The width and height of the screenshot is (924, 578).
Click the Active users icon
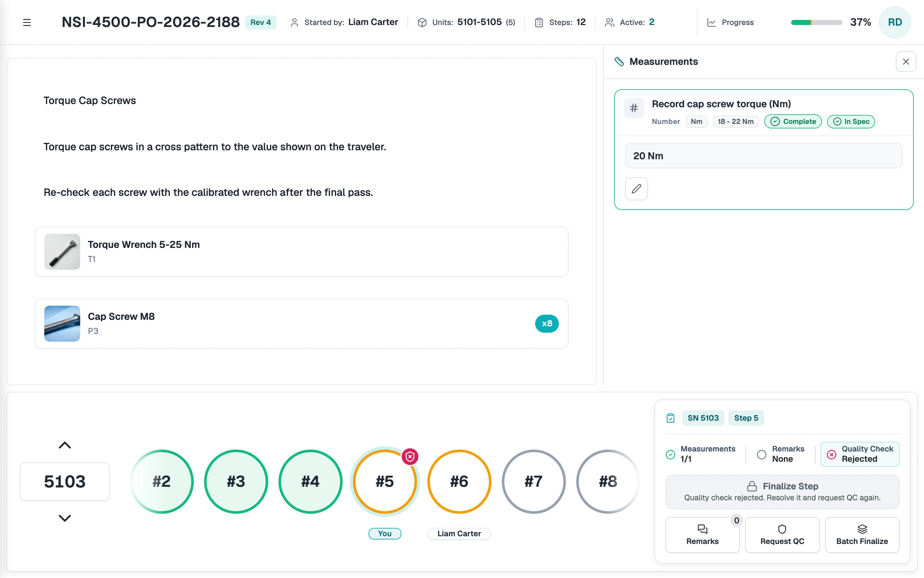609,22
